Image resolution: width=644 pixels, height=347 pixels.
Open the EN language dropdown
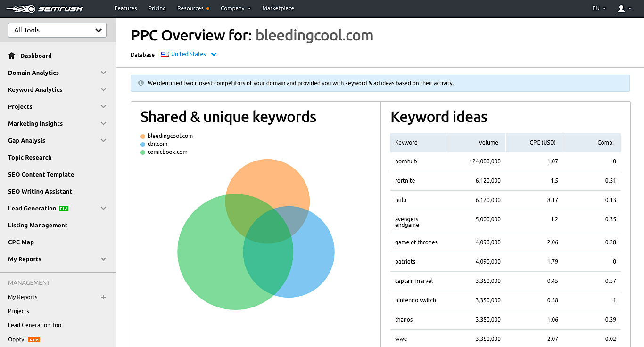[599, 8]
